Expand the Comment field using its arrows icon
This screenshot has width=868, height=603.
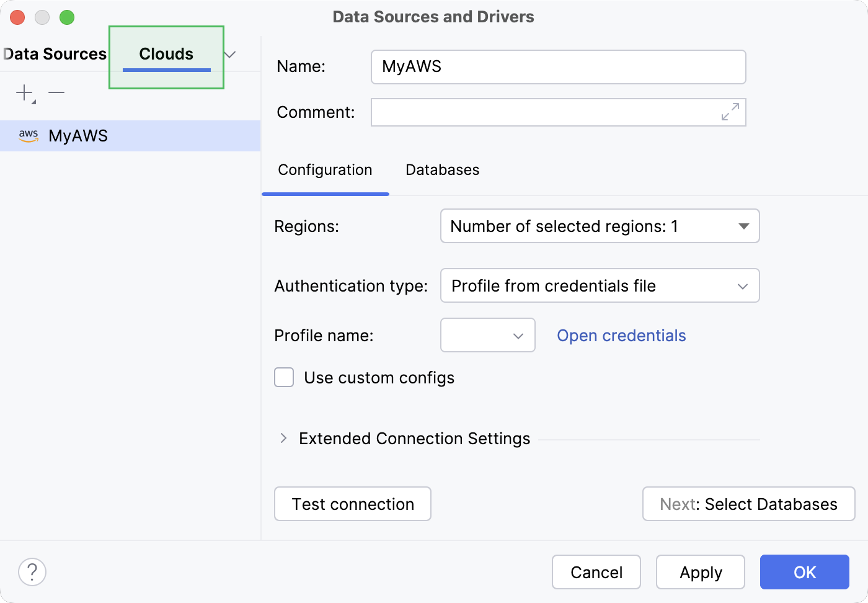point(730,112)
